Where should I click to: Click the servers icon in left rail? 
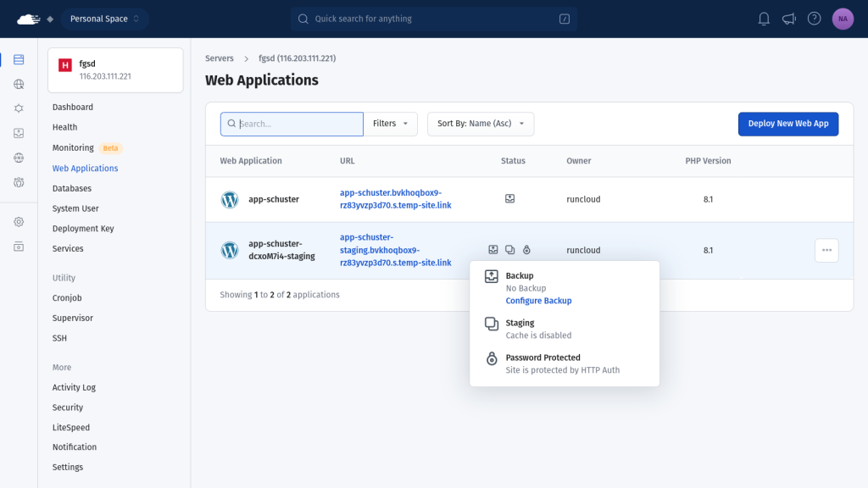click(19, 60)
